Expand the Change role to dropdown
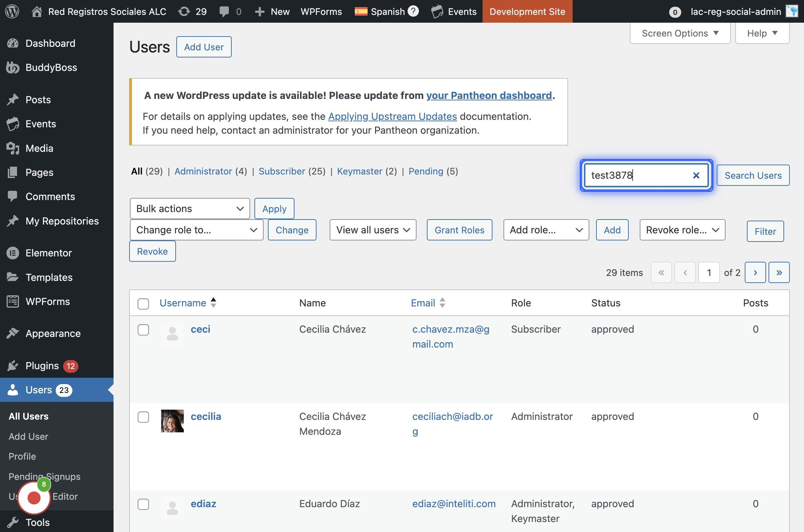The height and width of the screenshot is (532, 804). click(x=196, y=230)
